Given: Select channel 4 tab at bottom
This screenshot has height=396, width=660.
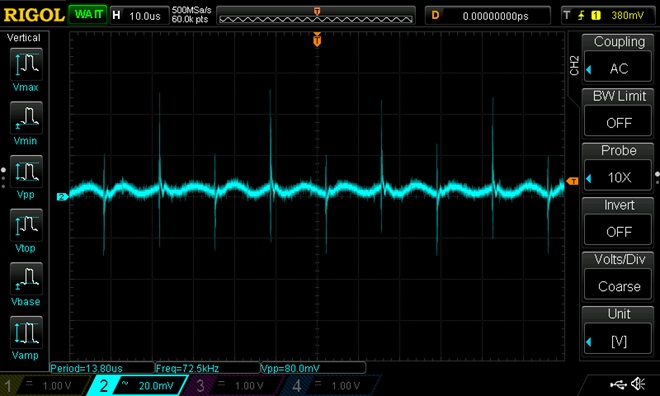Looking at the screenshot, I should click(330, 385).
